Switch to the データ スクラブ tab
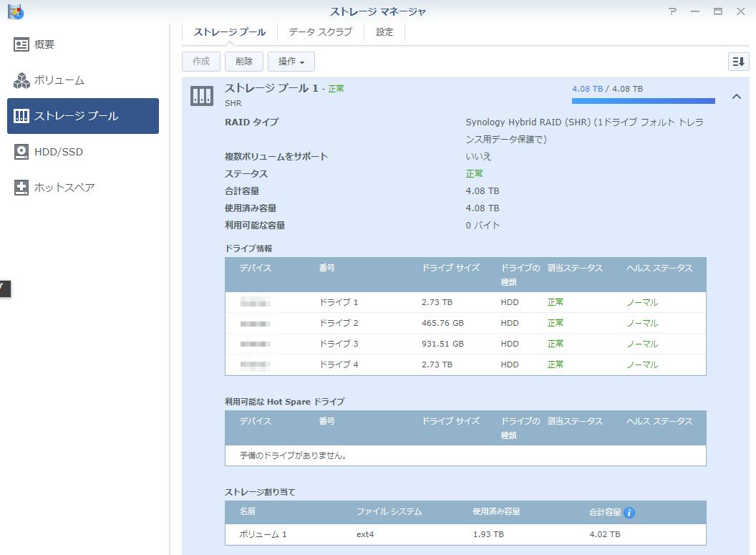This screenshot has height=555, width=756. [x=319, y=32]
